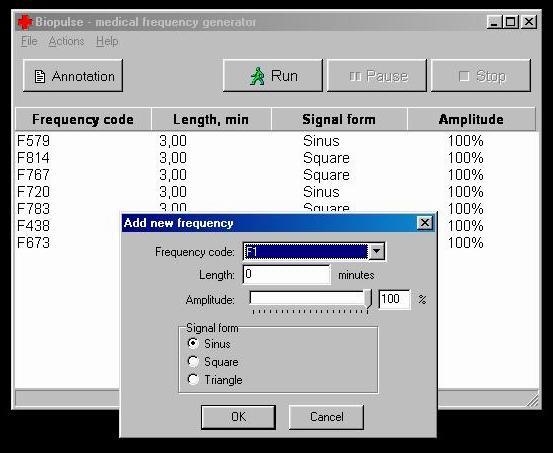Click the Pause button
The image size is (553, 453).
(x=377, y=76)
